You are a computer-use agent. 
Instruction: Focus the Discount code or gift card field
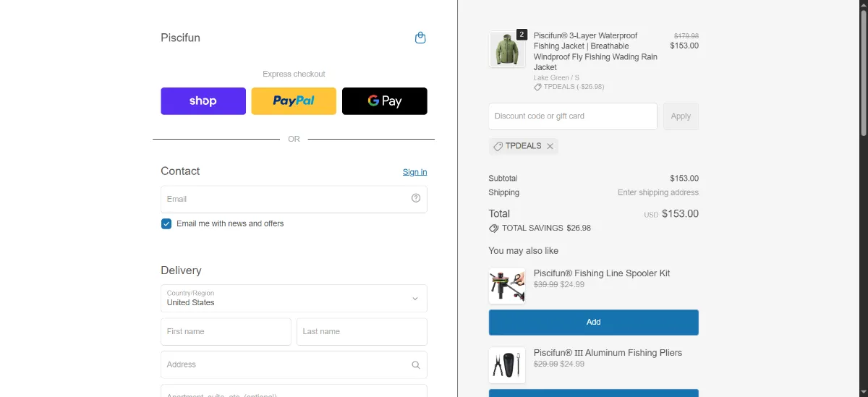pyautogui.click(x=573, y=116)
